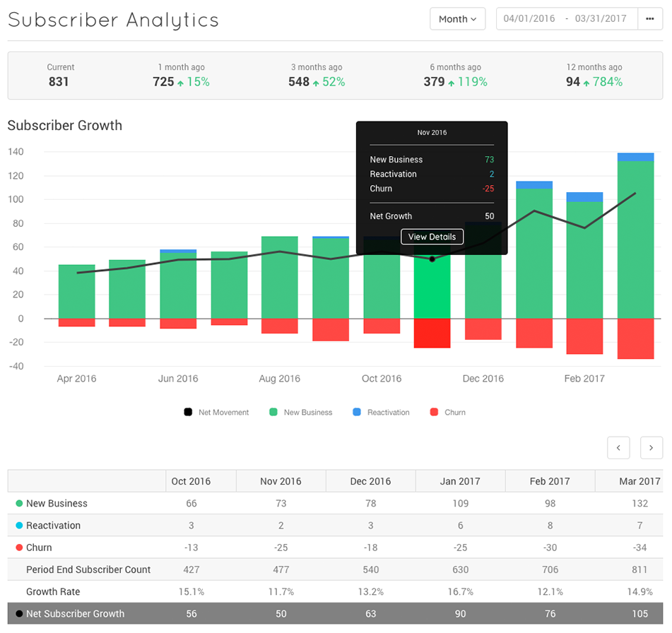Click the Mar 2017 green New Business bar
Viewport: 672px width, 633px height.
click(635, 239)
